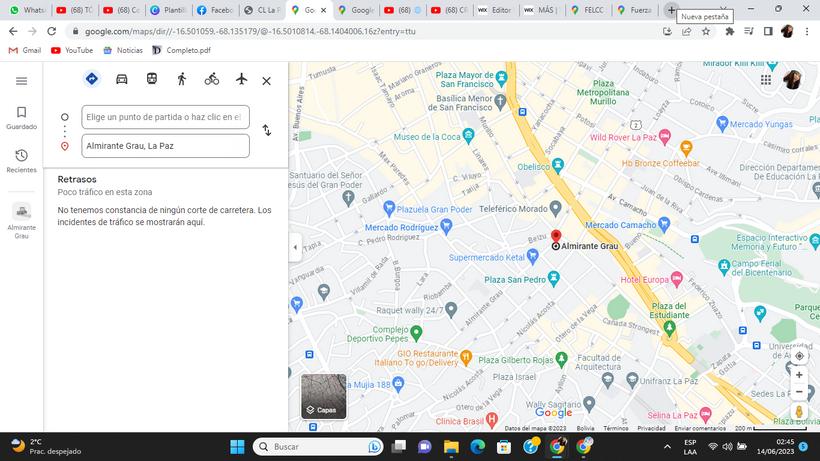Choose the bicycle travel mode
The image size is (820, 461).
tap(212, 79)
